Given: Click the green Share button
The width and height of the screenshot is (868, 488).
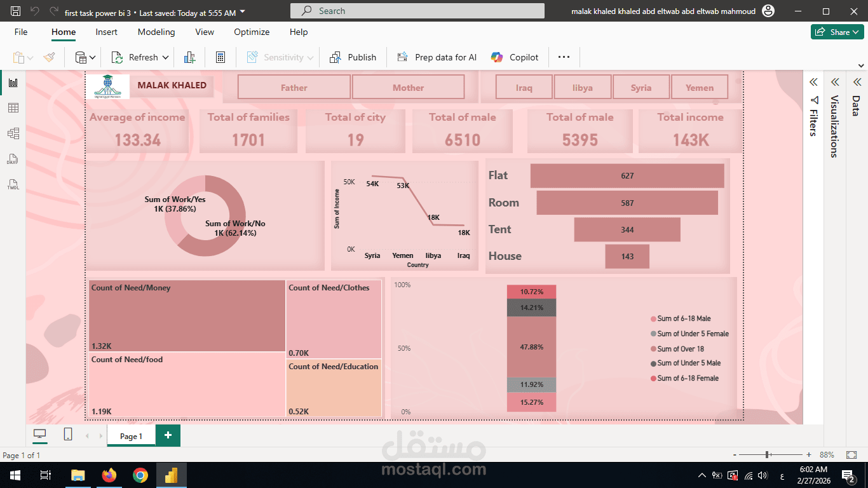Looking at the screenshot, I should pos(837,32).
